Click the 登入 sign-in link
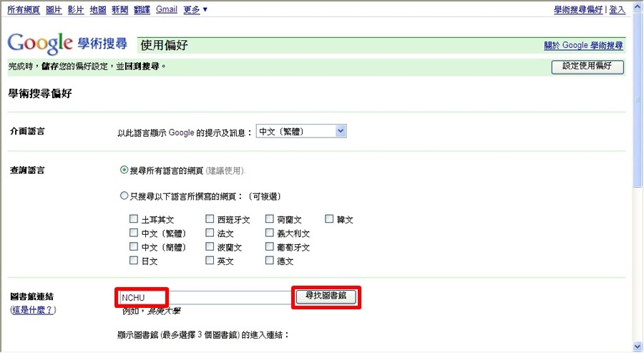 click(617, 9)
